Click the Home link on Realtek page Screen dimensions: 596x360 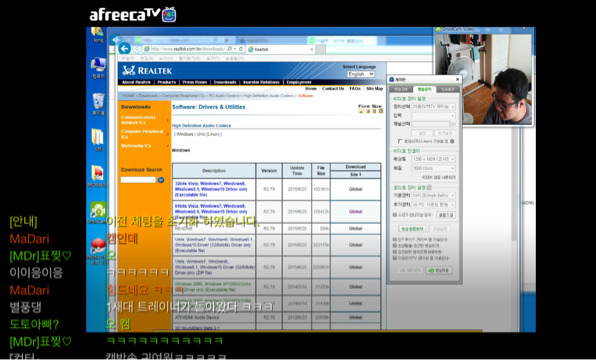pyautogui.click(x=311, y=89)
